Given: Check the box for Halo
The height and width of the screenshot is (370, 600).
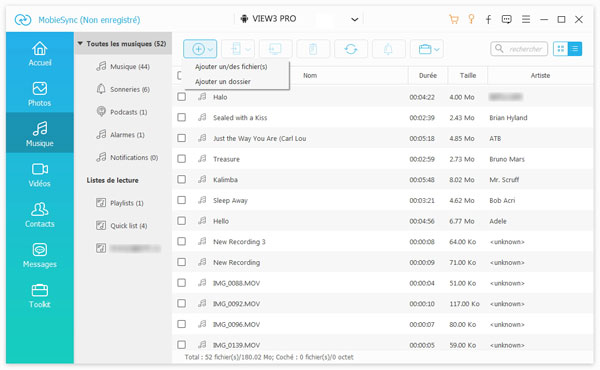Looking at the screenshot, I should click(x=181, y=97).
